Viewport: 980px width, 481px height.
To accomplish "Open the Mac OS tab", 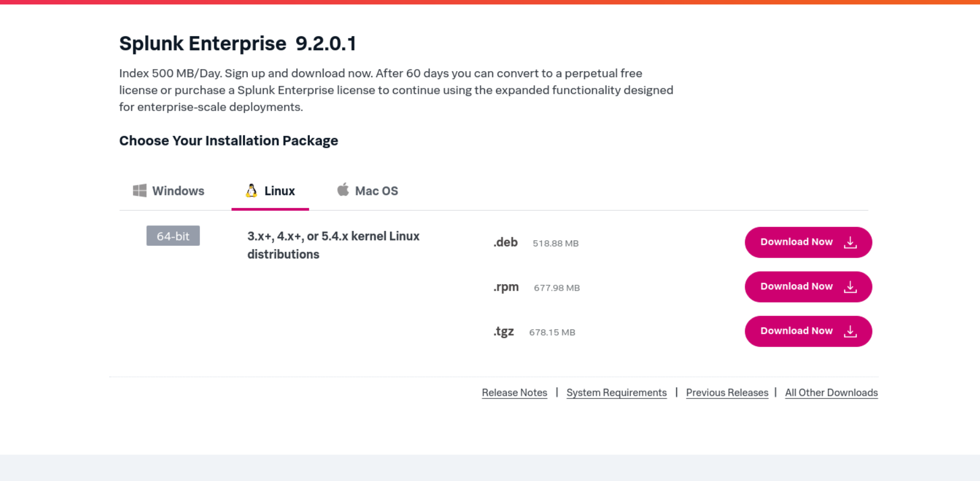I will [x=367, y=191].
